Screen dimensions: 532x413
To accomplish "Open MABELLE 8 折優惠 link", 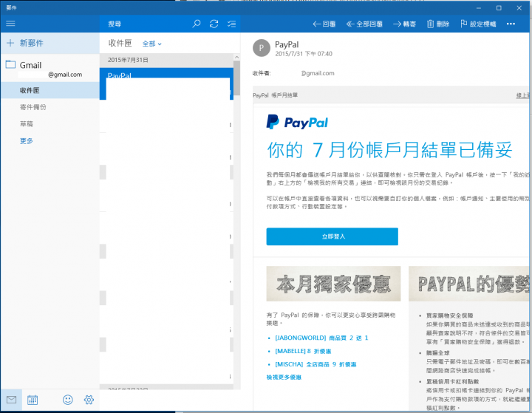I will tap(303, 351).
